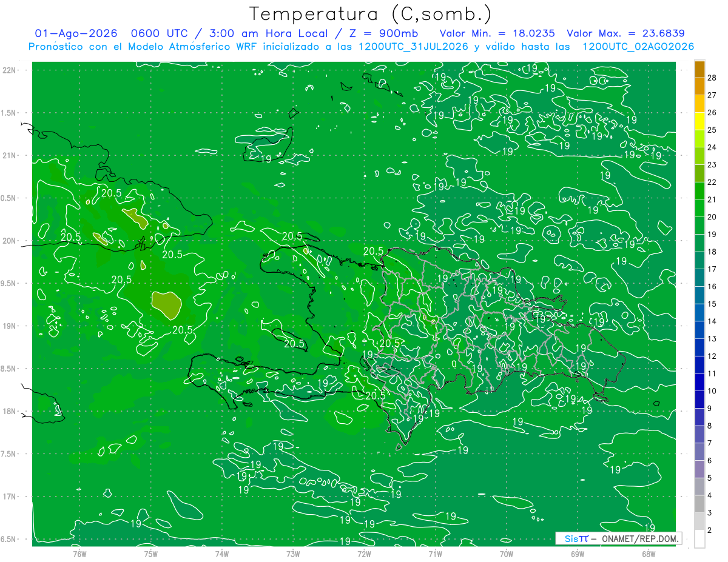The height and width of the screenshot is (562, 728).
Task: Click legend value 14
Action: (x=712, y=321)
